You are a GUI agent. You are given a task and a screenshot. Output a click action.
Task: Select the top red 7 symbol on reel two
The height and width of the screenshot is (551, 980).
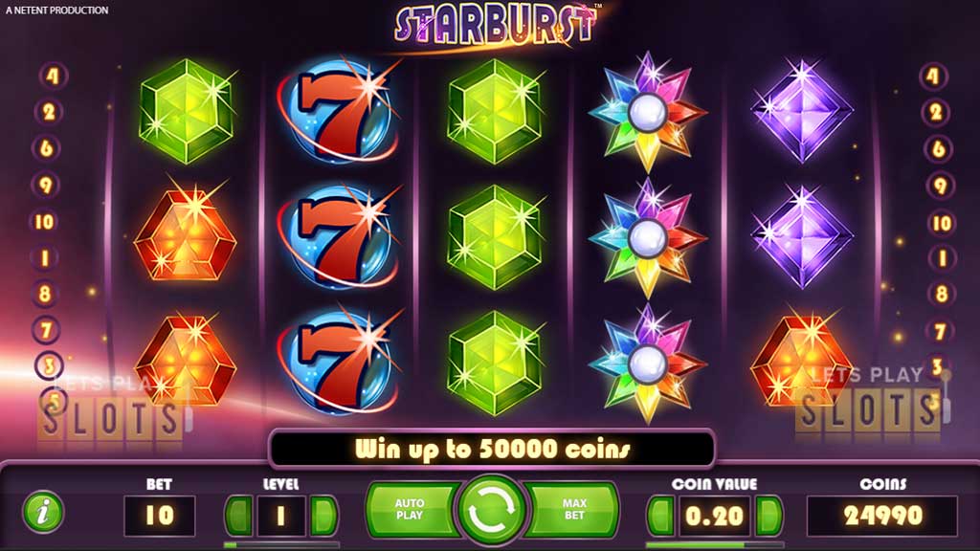(x=338, y=111)
